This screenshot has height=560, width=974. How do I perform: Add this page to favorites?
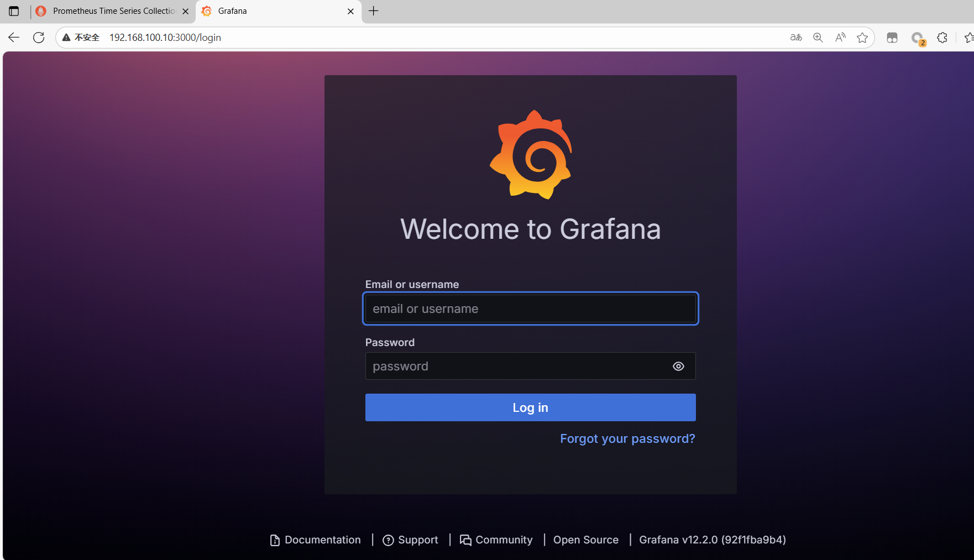tap(862, 38)
